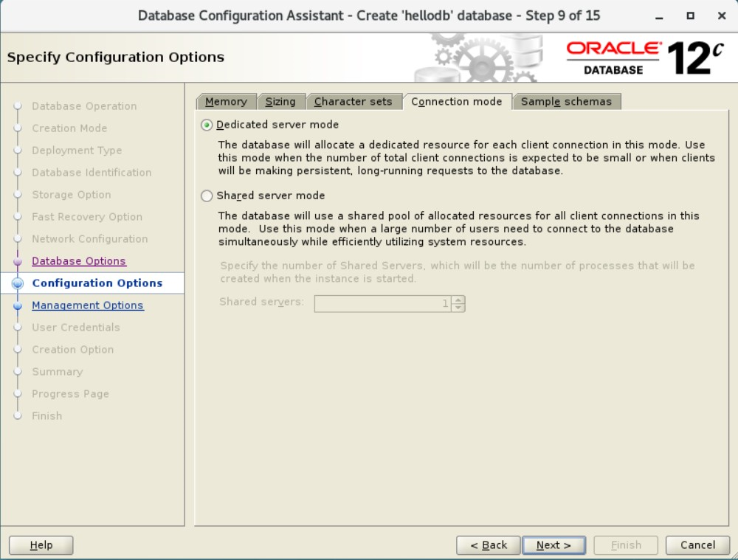The height and width of the screenshot is (560, 738).
Task: Select the Character sets tab
Action: pyautogui.click(x=353, y=102)
